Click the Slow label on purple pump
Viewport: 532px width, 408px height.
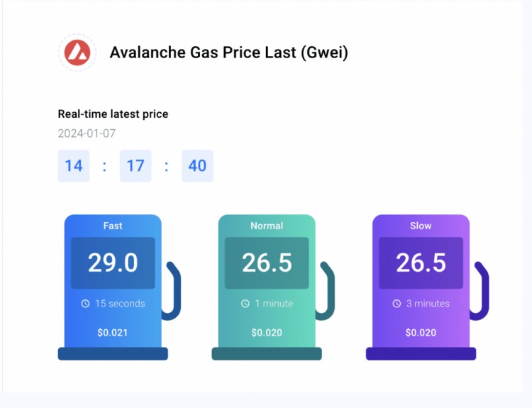[421, 226]
